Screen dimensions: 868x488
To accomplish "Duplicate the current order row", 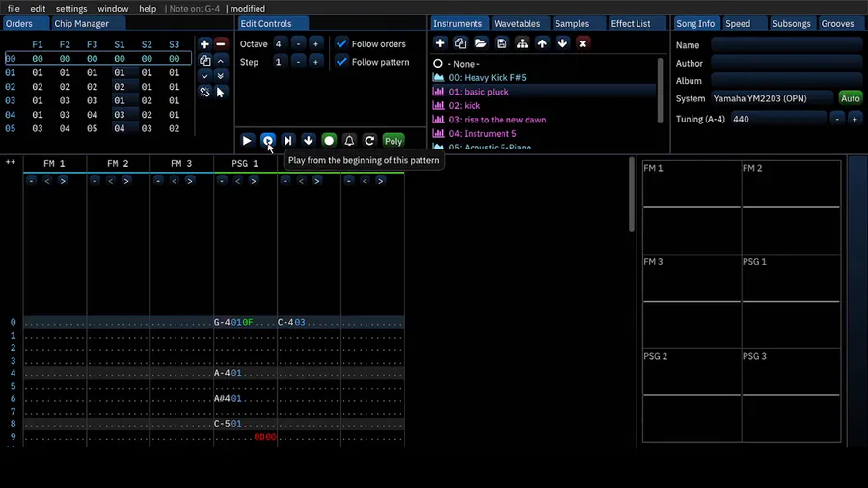I will tap(204, 61).
